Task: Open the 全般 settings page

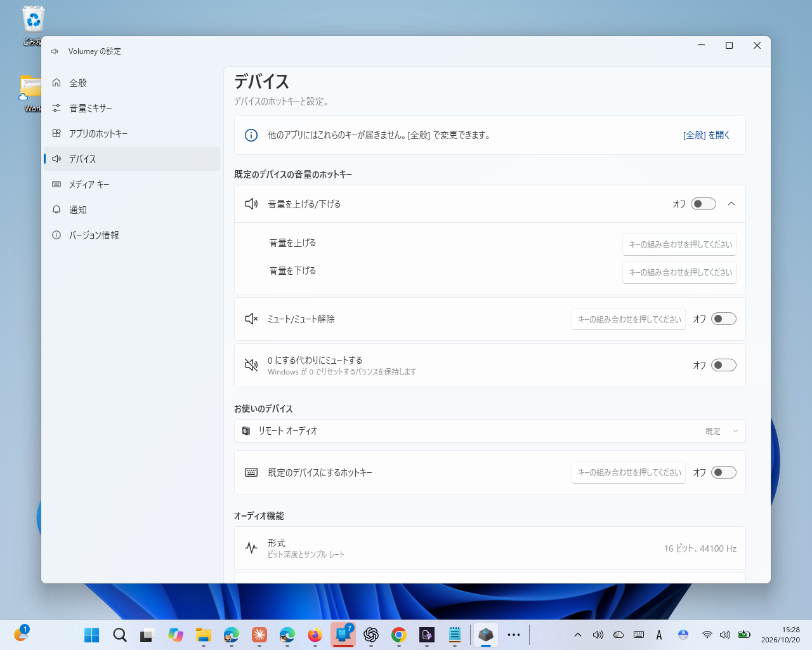Action: coord(131,83)
